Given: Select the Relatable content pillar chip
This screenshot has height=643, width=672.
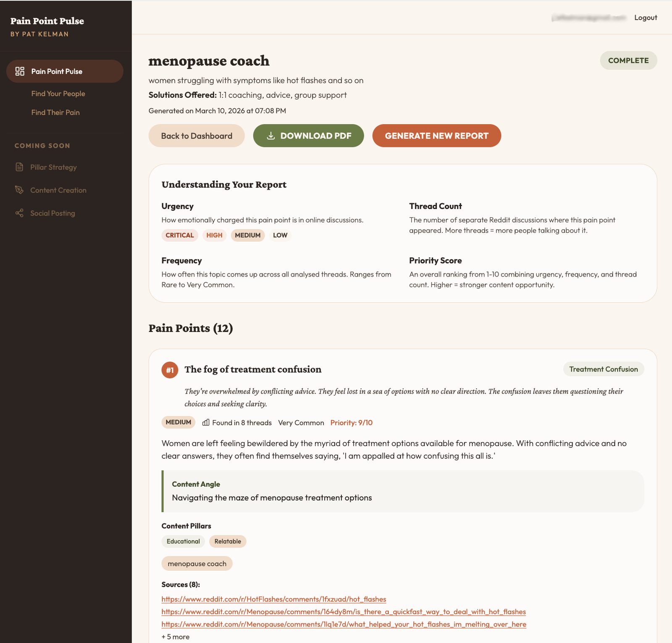Looking at the screenshot, I should [227, 541].
